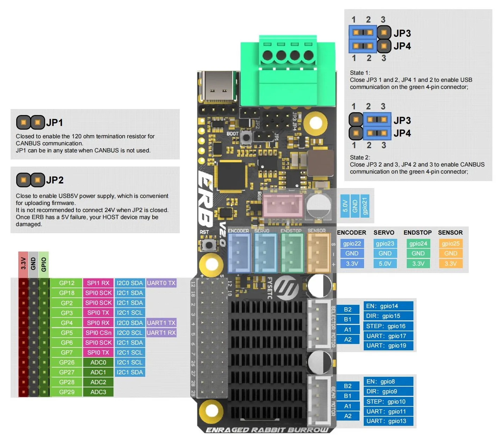Screen dimensions: 504x441
Task: Select the ENDSTOP column heading
Action: pos(418,232)
